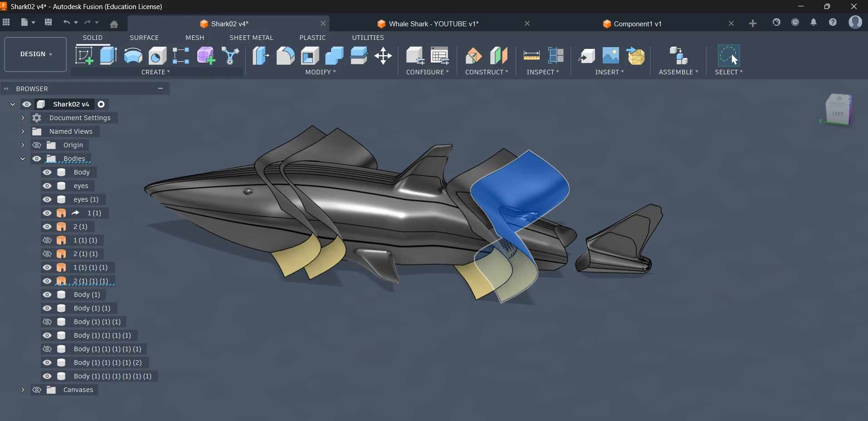This screenshot has width=868, height=421.
Task: Activate the window Select tool
Action: 729,56
